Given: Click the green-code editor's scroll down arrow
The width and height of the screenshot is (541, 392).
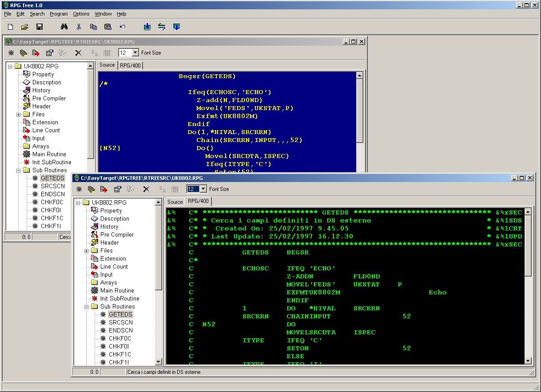Looking at the screenshot, I should point(528,361).
